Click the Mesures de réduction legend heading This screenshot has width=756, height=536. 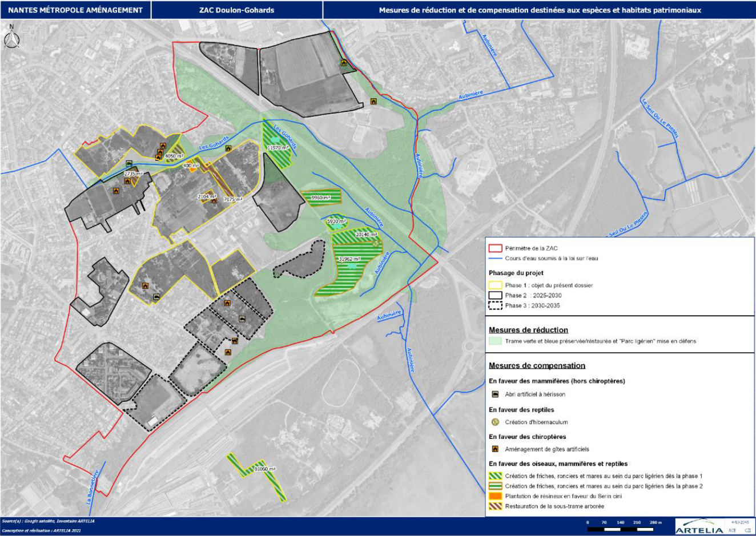pyautogui.click(x=528, y=330)
